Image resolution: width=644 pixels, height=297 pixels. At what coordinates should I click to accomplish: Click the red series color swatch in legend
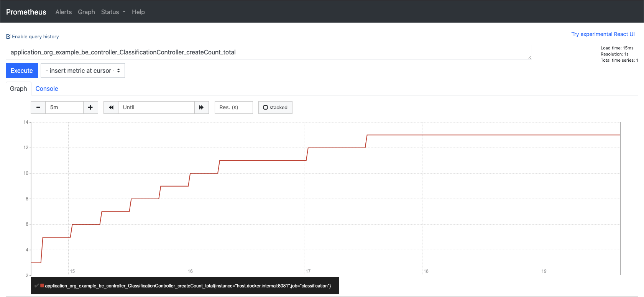(x=42, y=286)
